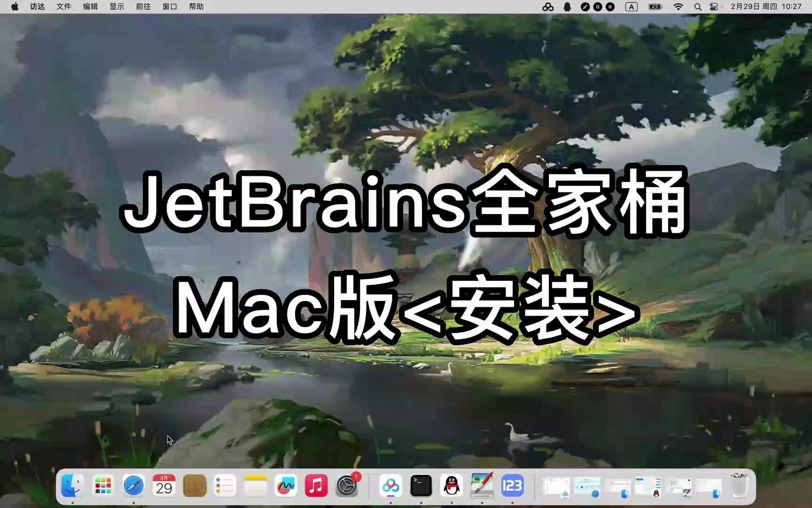Open the Apple menu
812x508 pixels.
coord(15,7)
